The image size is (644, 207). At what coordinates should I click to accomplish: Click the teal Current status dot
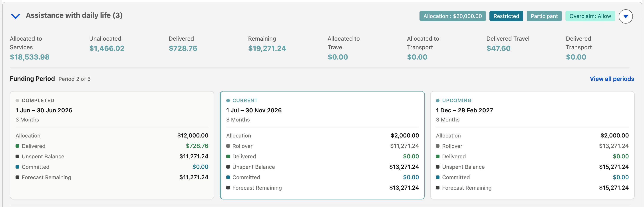(228, 100)
